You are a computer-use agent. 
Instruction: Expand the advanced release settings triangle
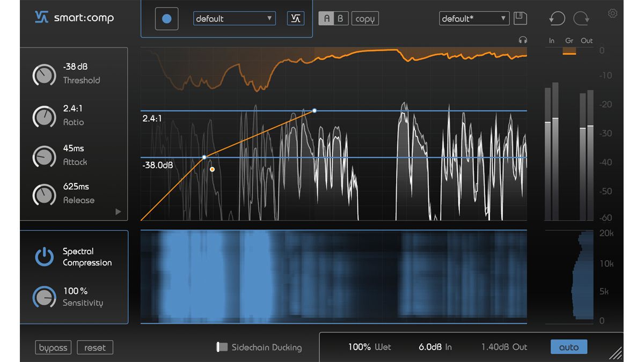[118, 212]
